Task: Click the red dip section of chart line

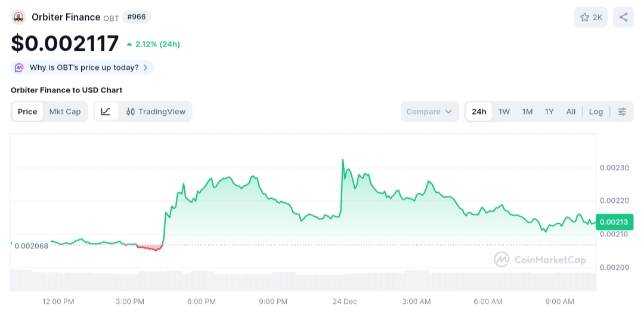Action: tap(149, 248)
